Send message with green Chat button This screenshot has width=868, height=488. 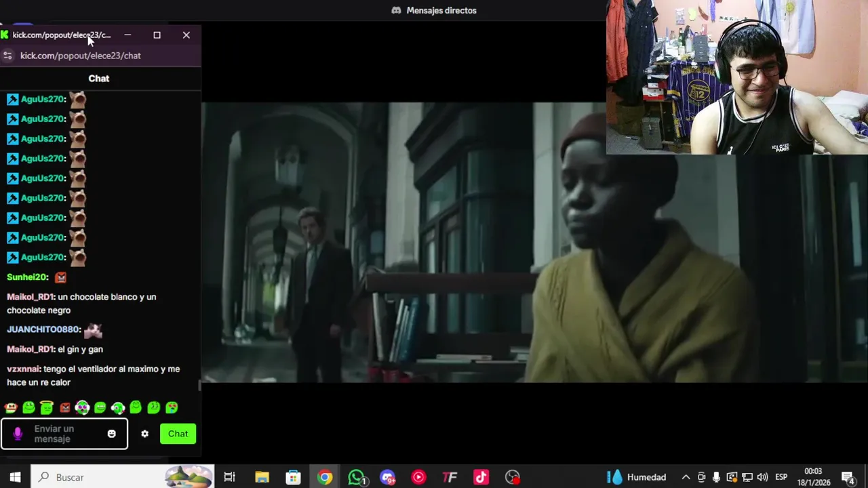(178, 434)
